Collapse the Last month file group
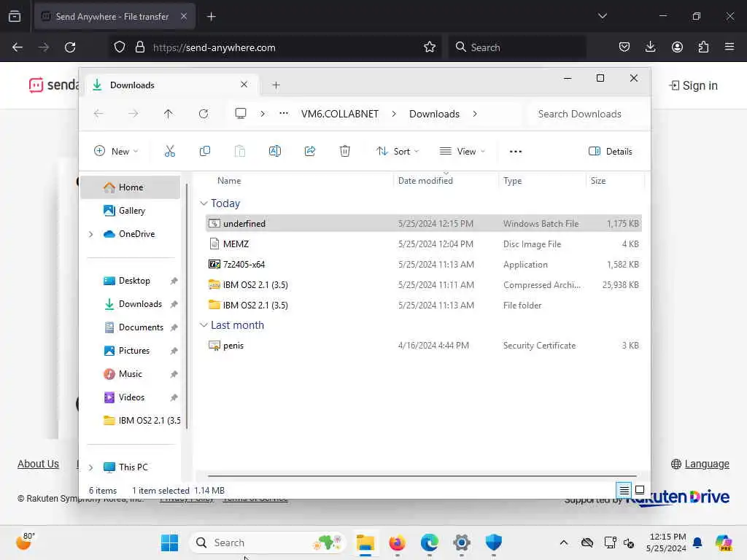747x560 pixels. point(204,324)
